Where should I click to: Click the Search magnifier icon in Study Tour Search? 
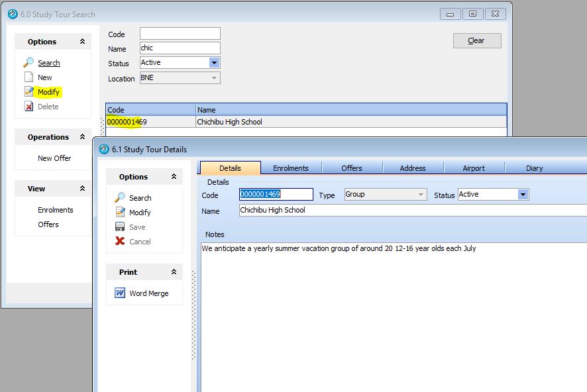click(x=28, y=63)
